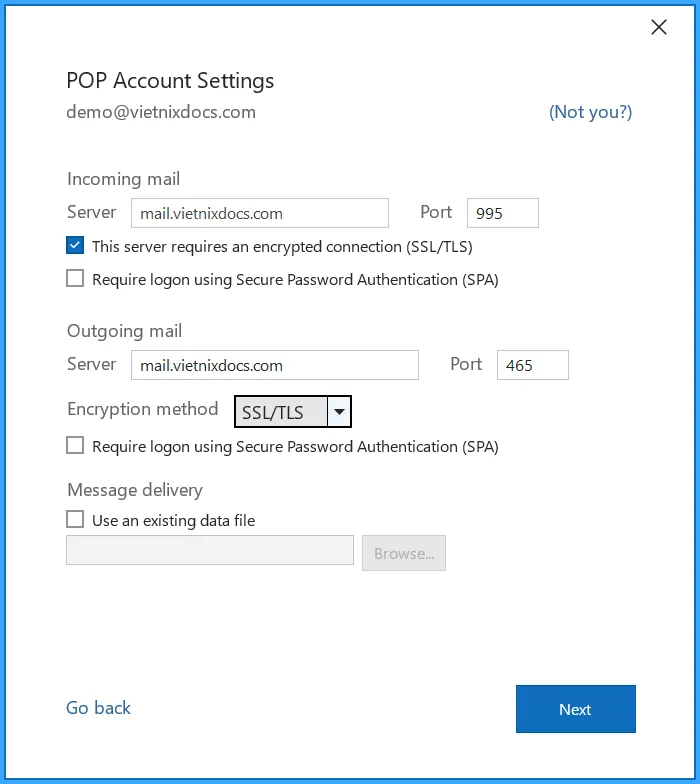Enable SPA logon under Outgoing mail
This screenshot has height=784, width=700.
[75, 446]
